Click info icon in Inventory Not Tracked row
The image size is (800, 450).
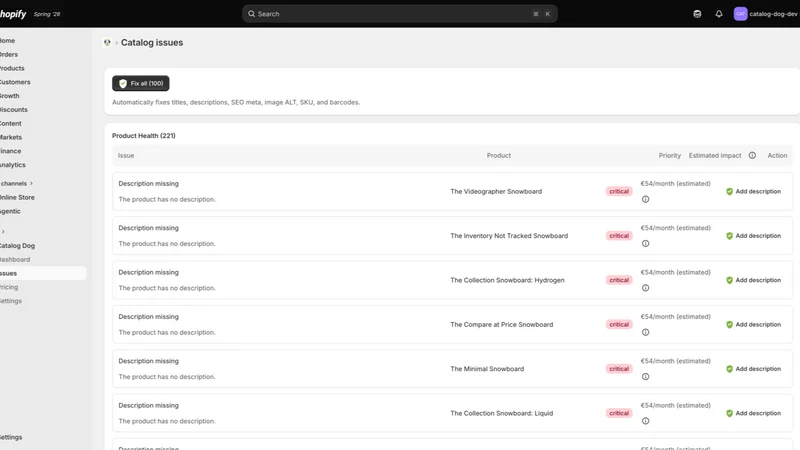pyautogui.click(x=645, y=244)
